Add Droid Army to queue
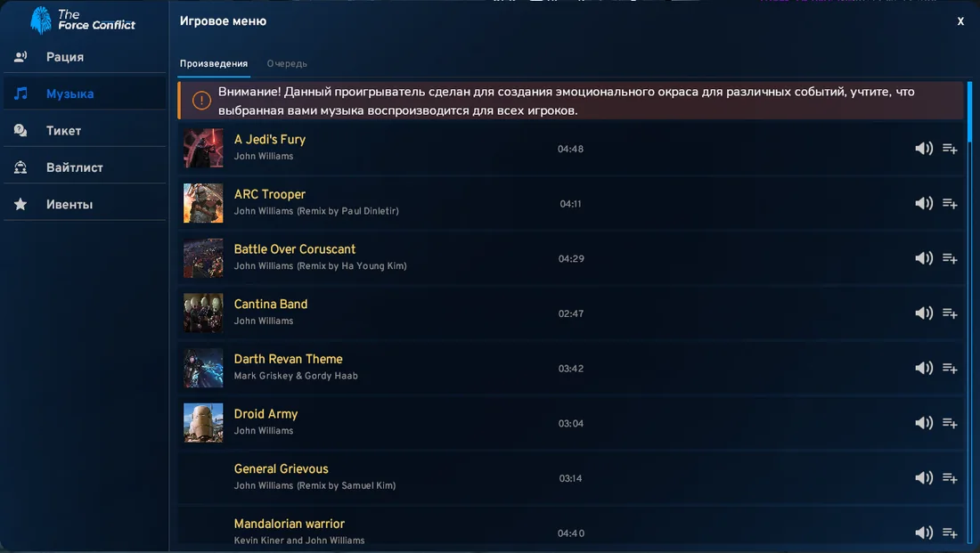The image size is (980, 553). click(x=950, y=423)
